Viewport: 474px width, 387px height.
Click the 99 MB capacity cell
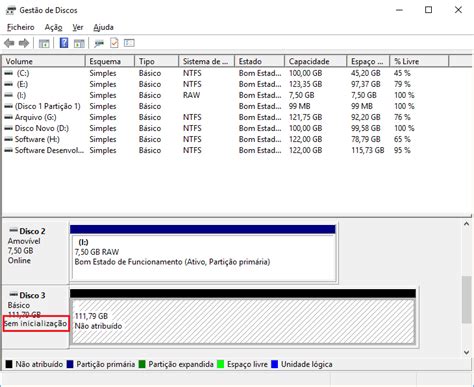[300, 106]
